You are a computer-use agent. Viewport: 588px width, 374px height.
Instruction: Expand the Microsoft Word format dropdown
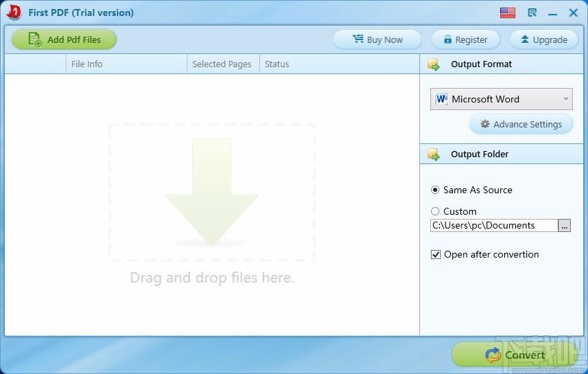(x=566, y=99)
